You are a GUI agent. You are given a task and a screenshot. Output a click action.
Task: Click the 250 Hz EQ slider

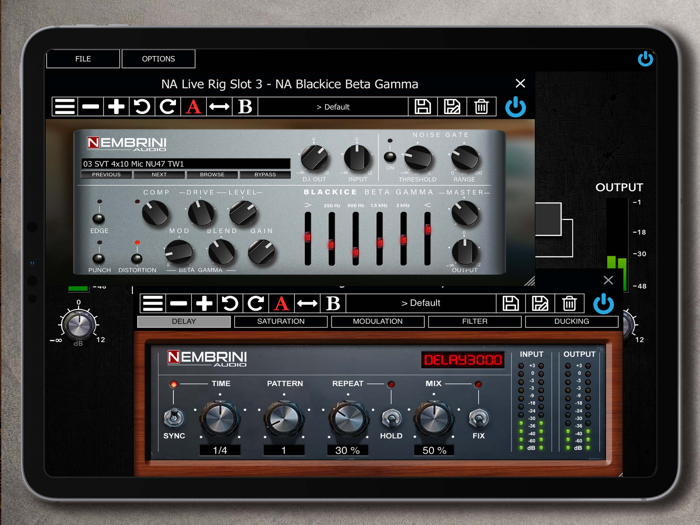332,239
